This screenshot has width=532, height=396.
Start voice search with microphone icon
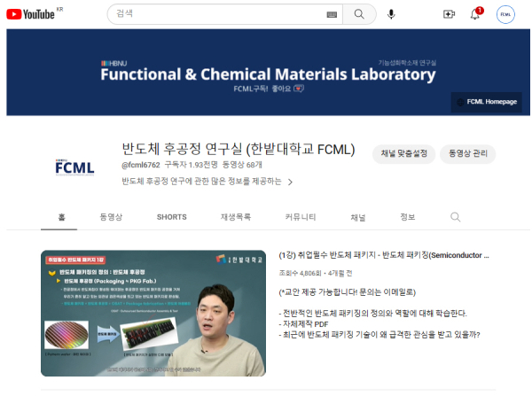[x=391, y=14]
